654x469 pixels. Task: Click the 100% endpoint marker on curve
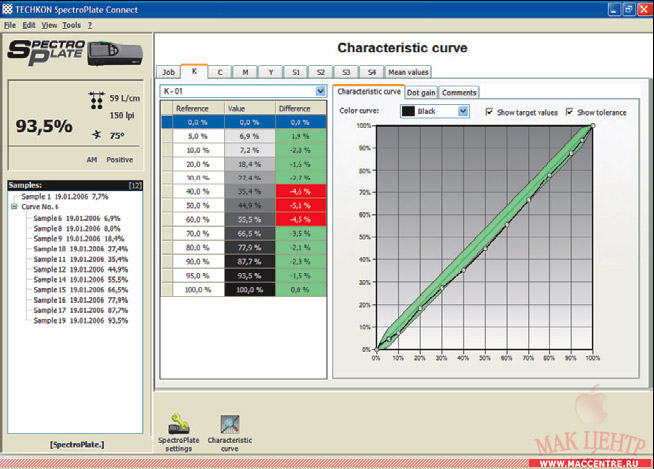coord(593,126)
